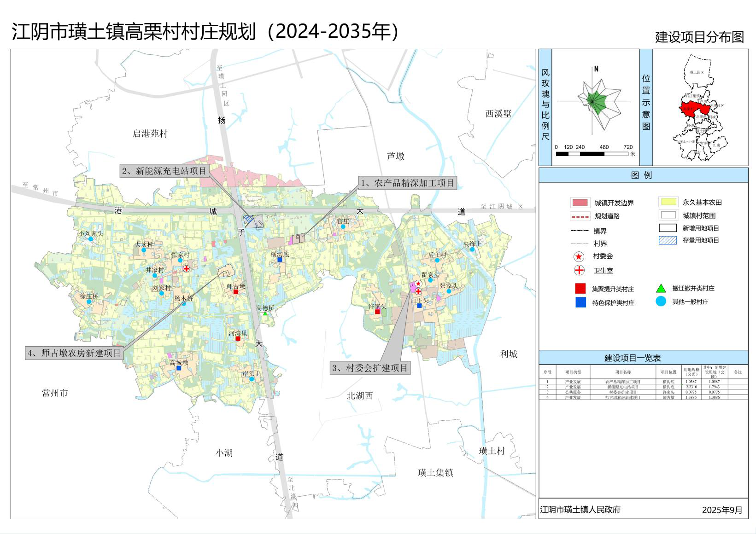The image size is (756, 534).
Task: Select the blue square marker at 横沟底
Action: (280, 260)
